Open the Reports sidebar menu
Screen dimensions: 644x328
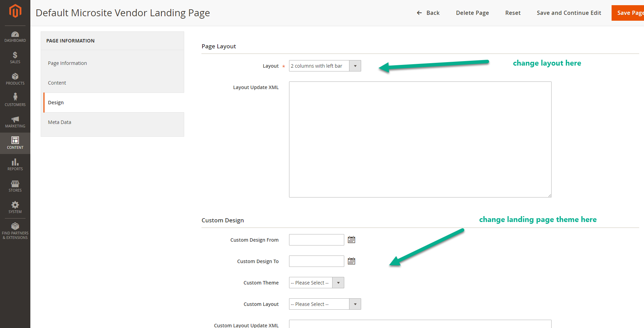[15, 165]
